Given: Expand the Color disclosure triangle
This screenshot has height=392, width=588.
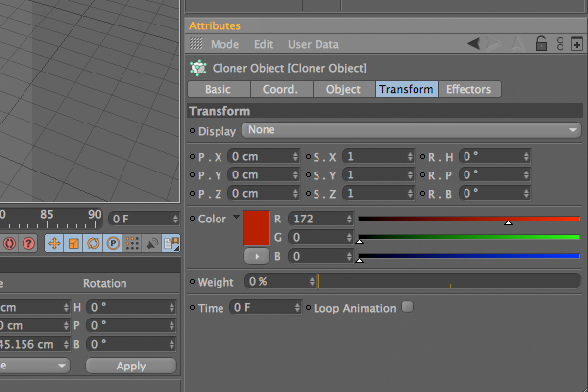Looking at the screenshot, I should (236, 217).
